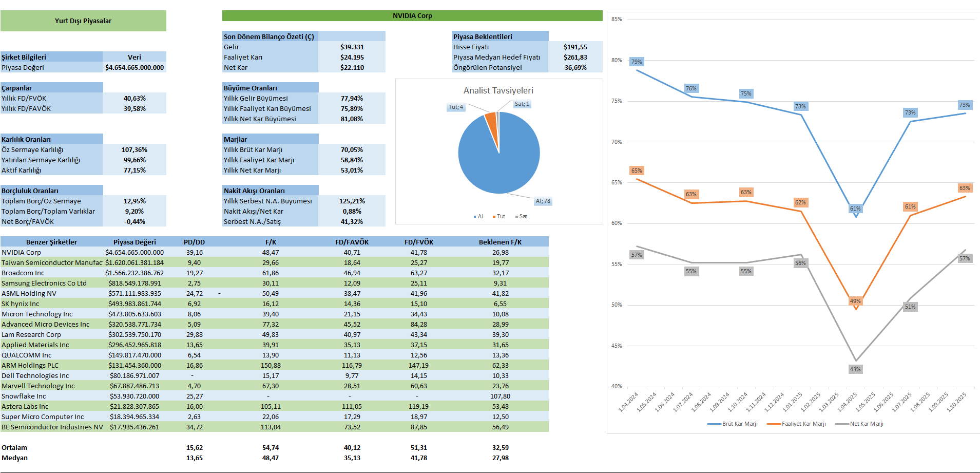Select the 49% data label on orange line
Image resolution: width=980 pixels, height=473 pixels.
(x=855, y=301)
